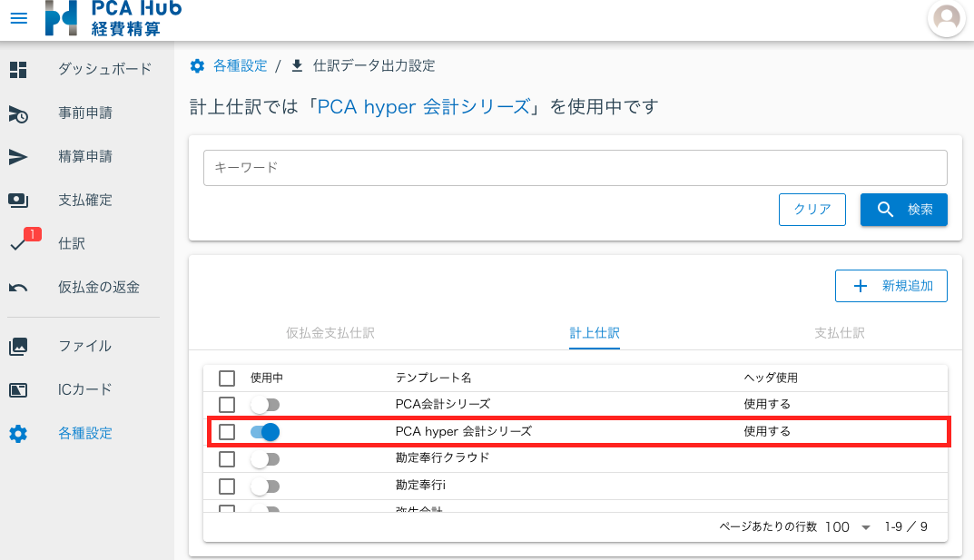This screenshot has height=560, width=974.
Task: Open the ファイル image icon
Action: point(18,347)
